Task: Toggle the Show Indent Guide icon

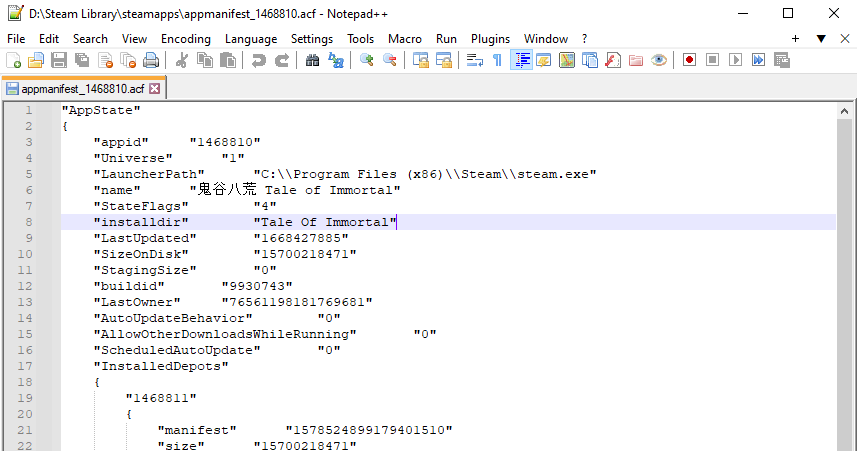Action: [x=521, y=60]
